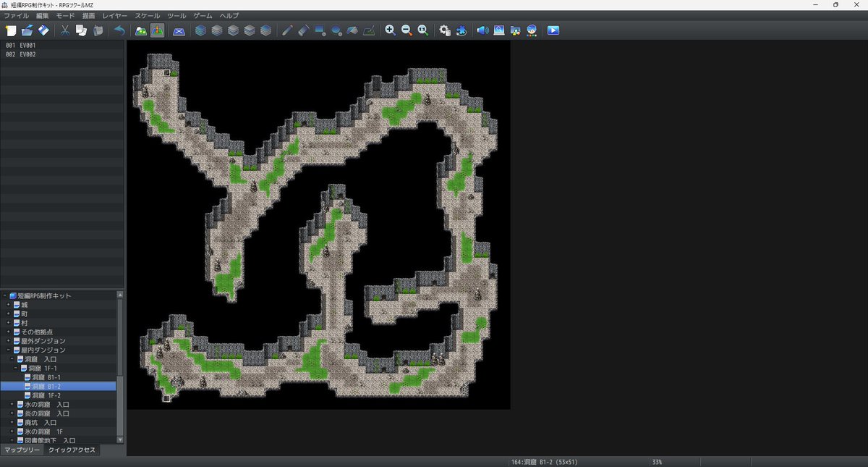Screen dimensions: 868x467
Task: Open the レイヤー menu
Action: 114,15
